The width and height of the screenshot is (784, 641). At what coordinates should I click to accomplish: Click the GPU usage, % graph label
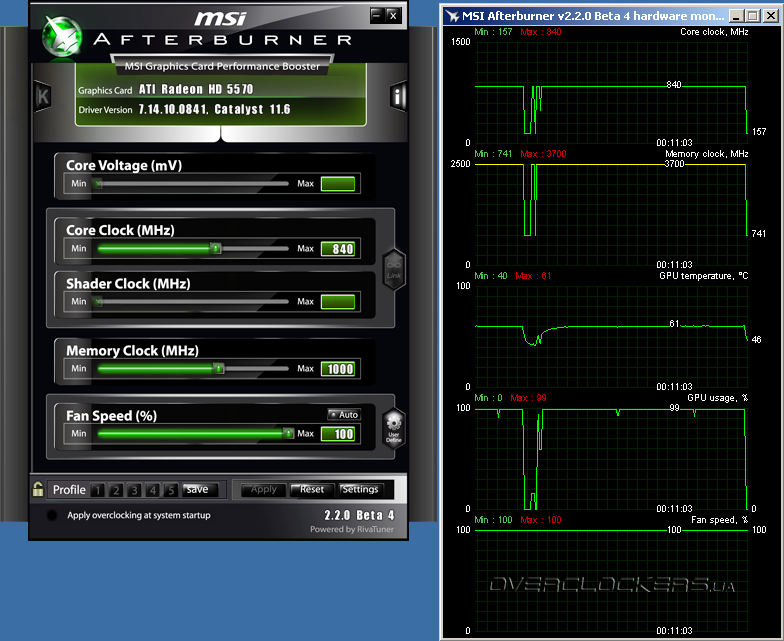click(718, 398)
